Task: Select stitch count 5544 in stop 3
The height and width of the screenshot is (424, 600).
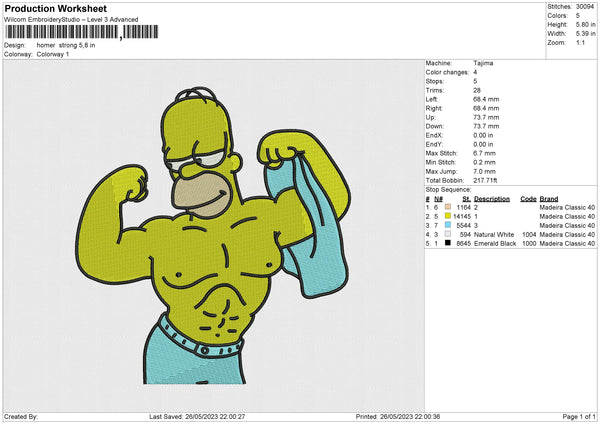Action: (463, 225)
